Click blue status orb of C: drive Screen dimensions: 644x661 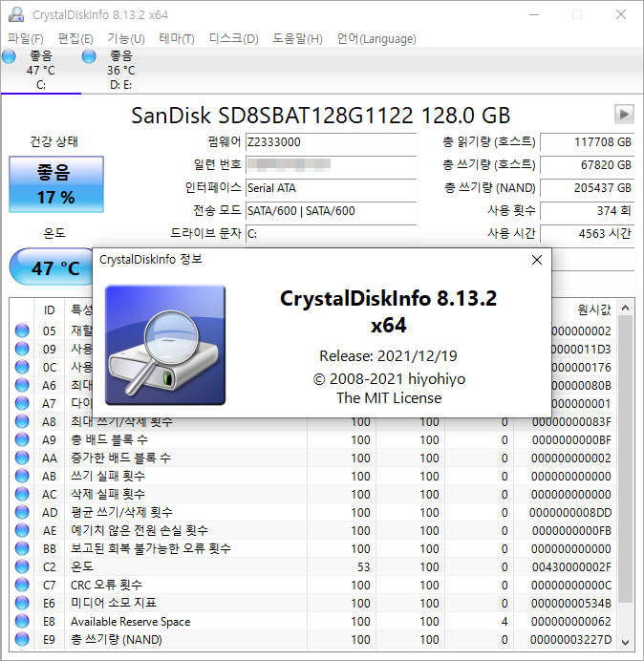9,56
